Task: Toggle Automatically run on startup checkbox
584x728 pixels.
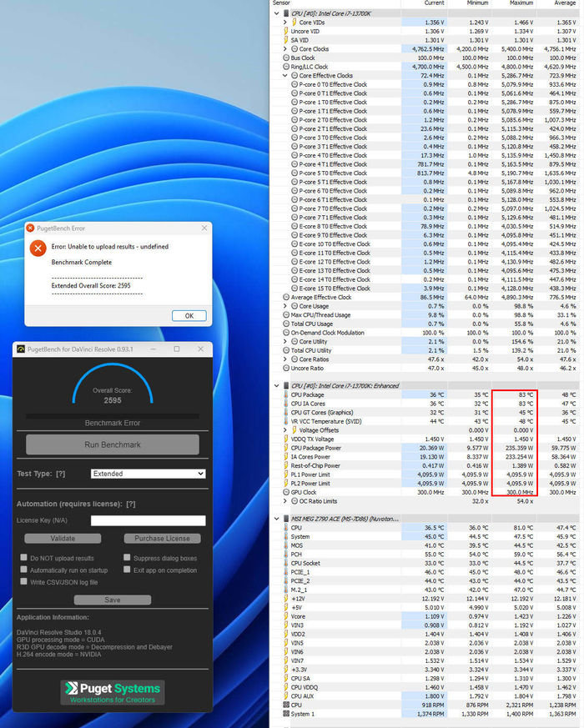Action: pos(23,570)
